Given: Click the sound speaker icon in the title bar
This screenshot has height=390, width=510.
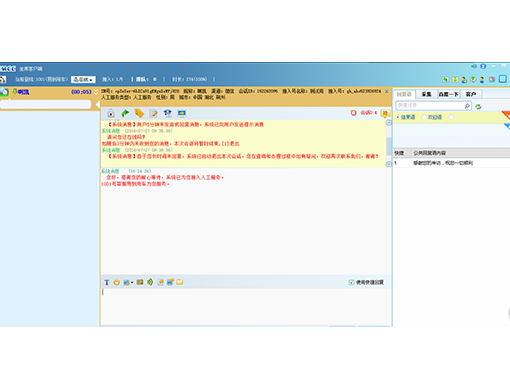Looking at the screenshot, I should point(474,66).
